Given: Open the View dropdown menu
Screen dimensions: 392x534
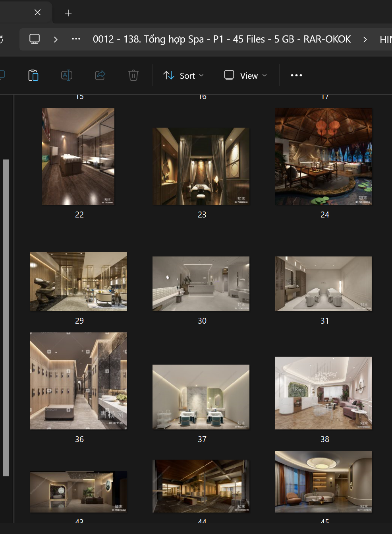Looking at the screenshot, I should tap(245, 76).
